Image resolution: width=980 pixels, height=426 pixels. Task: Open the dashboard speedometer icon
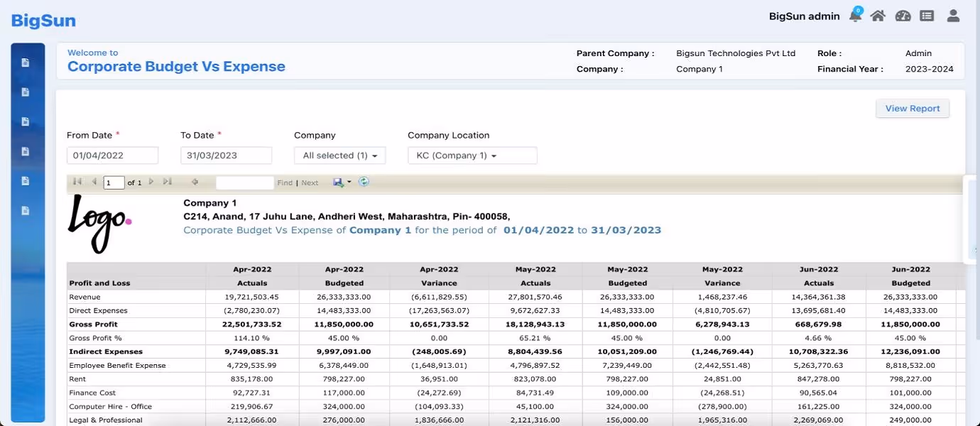point(903,16)
